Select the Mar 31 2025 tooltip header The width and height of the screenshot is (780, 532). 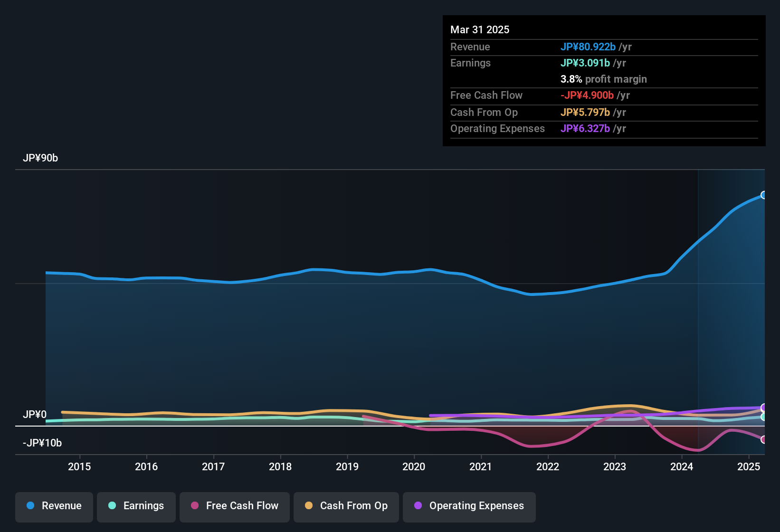pyautogui.click(x=480, y=29)
